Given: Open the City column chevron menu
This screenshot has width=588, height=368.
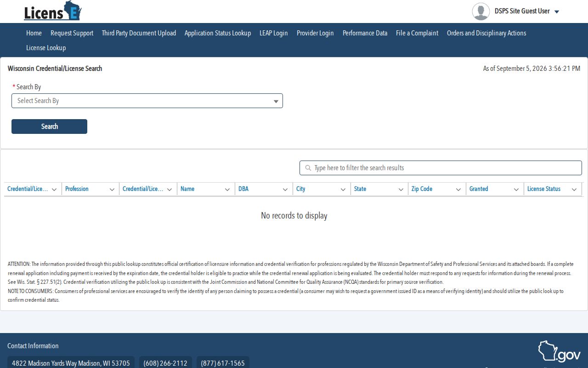Looking at the screenshot, I should click(343, 190).
